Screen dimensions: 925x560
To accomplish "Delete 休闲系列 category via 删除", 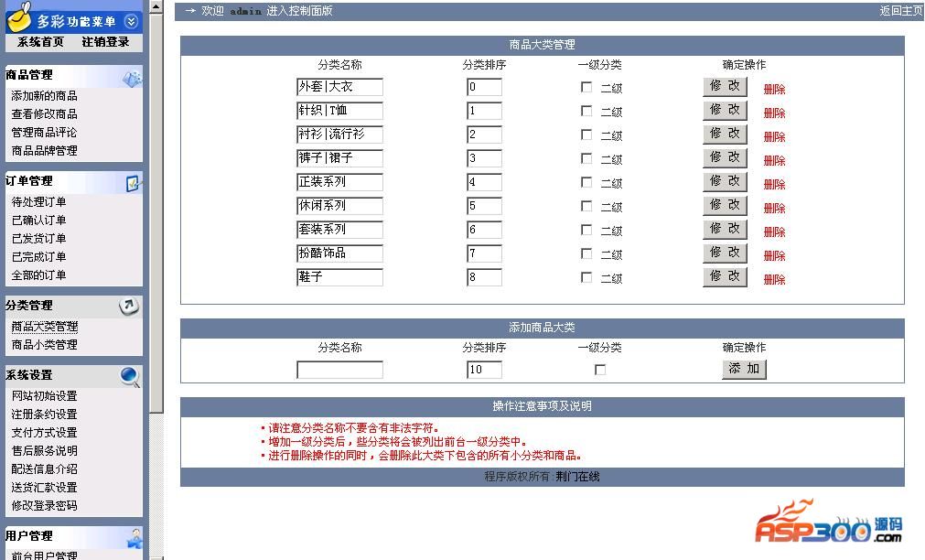I will 775,209.
